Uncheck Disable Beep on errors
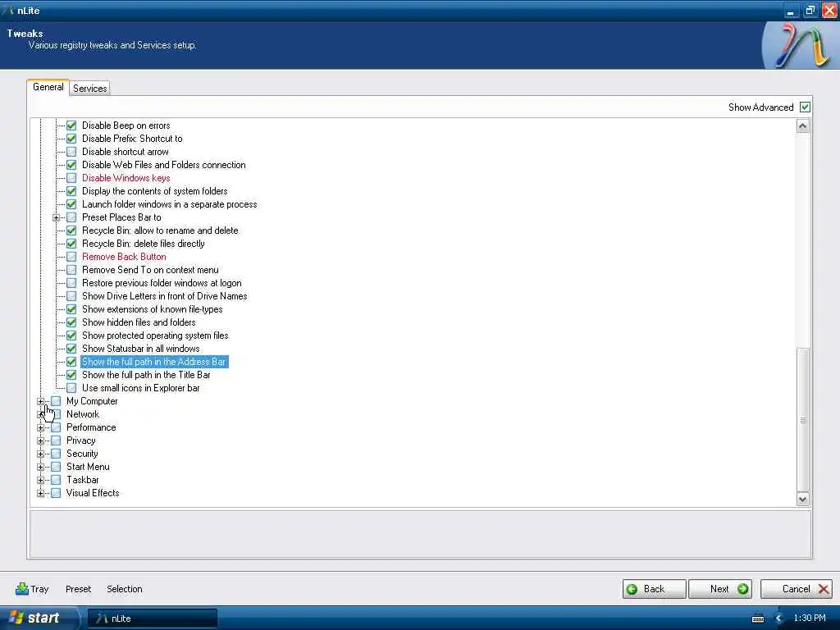Viewport: 840px width, 630px height. pyautogui.click(x=71, y=126)
